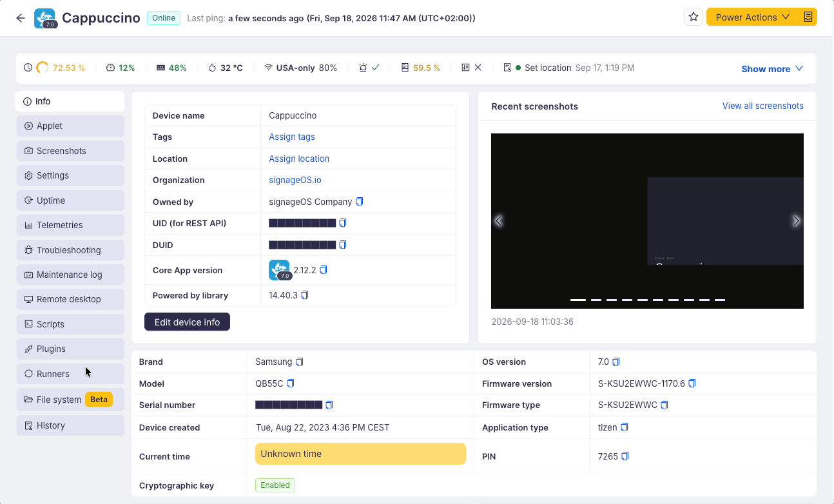The image size is (834, 504).
Task: Select first slide indicator in screenshot carousel
Action: pos(578,300)
